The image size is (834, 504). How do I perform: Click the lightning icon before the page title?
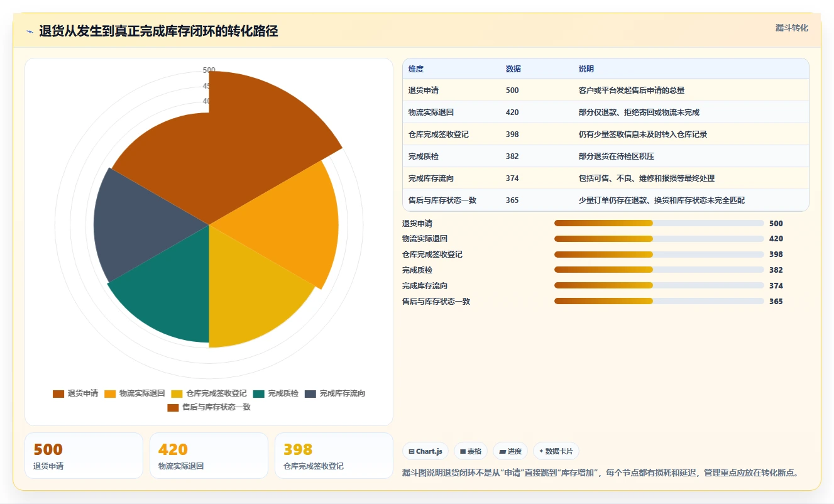pos(30,32)
